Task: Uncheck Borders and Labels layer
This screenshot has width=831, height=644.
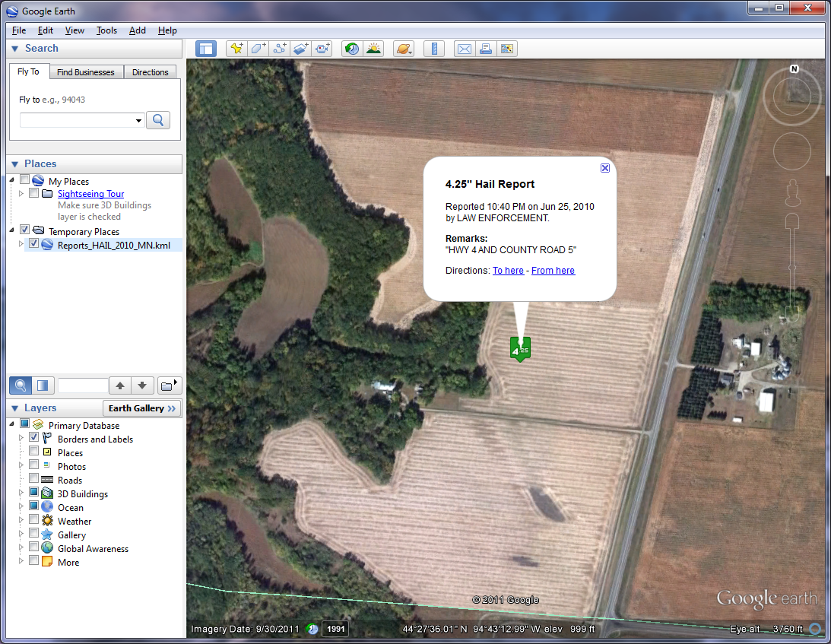Action: pos(34,438)
